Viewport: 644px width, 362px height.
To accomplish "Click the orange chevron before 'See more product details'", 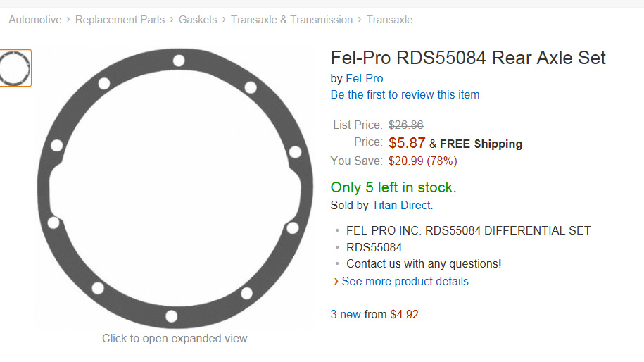I will coord(336,282).
